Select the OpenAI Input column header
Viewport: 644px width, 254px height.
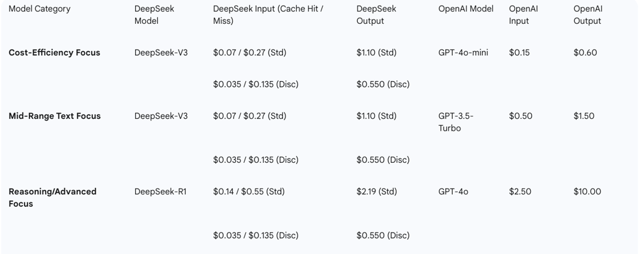point(523,14)
